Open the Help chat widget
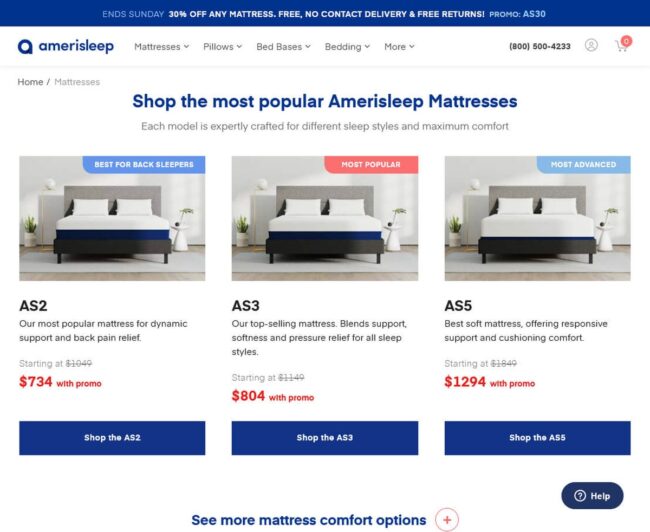Image resolution: width=650 pixels, height=532 pixels. point(592,496)
